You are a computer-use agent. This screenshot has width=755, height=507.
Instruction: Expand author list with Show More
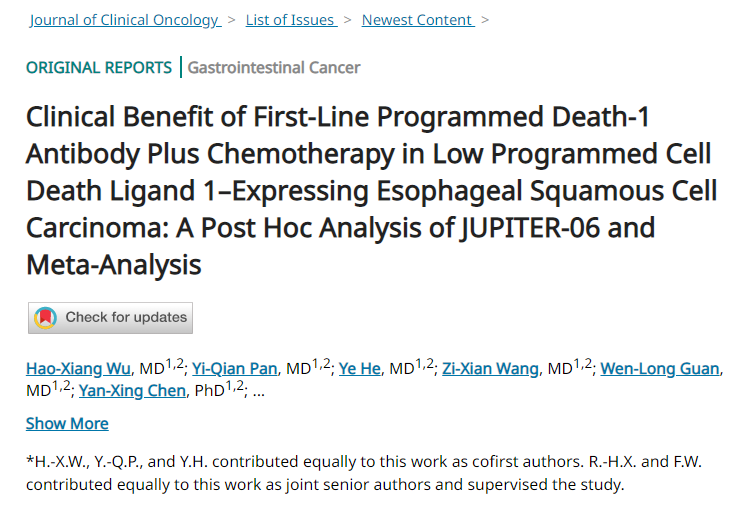67,423
